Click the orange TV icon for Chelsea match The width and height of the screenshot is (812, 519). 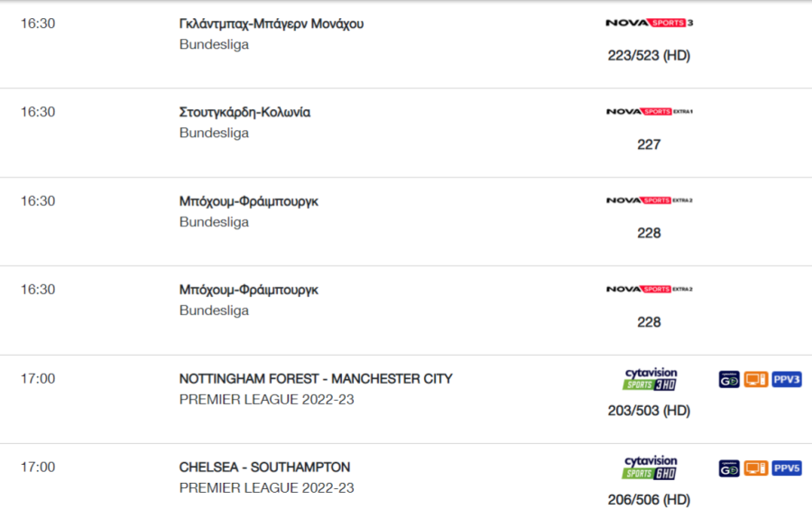[x=755, y=468]
